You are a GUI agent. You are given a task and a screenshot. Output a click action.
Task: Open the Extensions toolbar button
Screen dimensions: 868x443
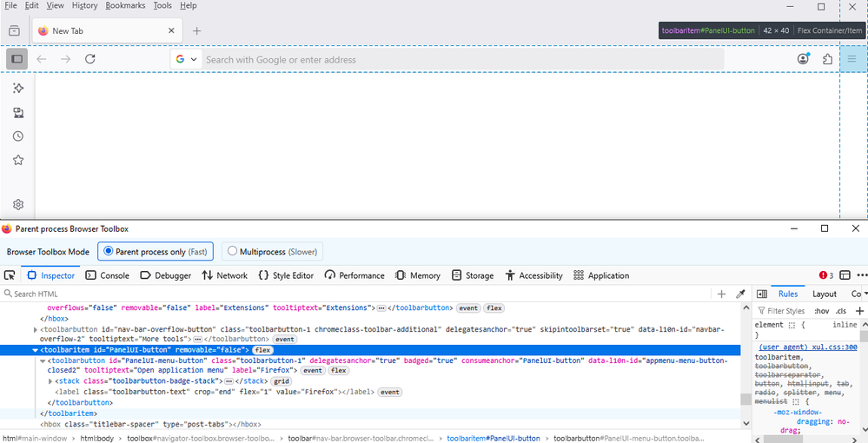coord(827,59)
